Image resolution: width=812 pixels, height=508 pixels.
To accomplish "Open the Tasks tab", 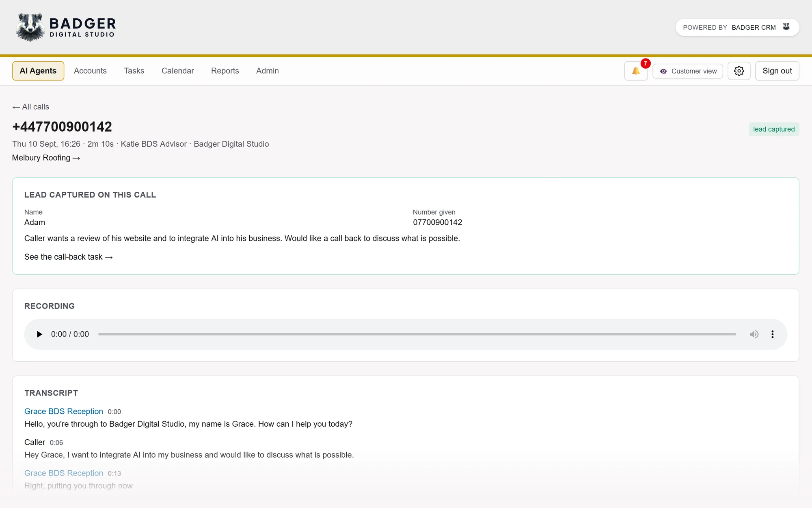I will tap(134, 71).
